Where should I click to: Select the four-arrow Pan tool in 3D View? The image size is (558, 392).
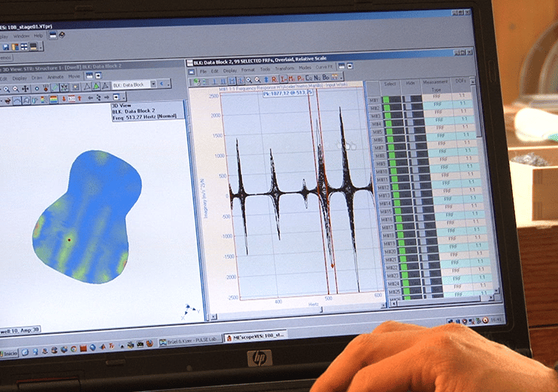(25, 89)
